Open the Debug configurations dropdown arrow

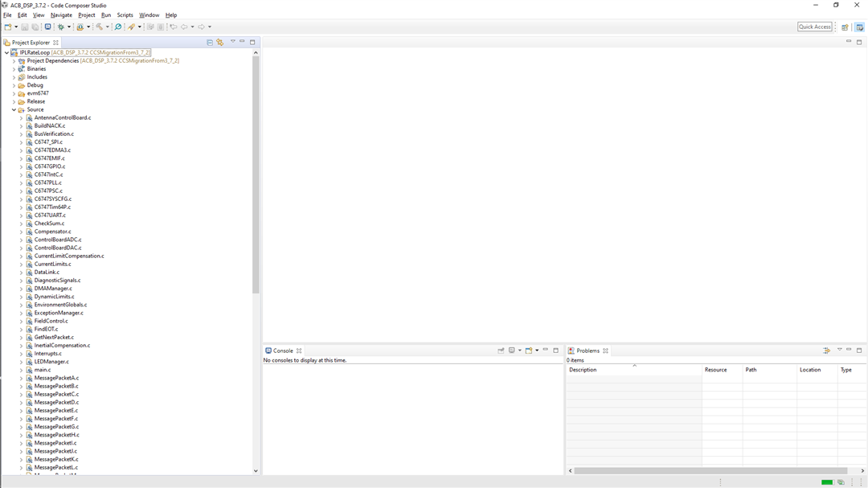[69, 27]
